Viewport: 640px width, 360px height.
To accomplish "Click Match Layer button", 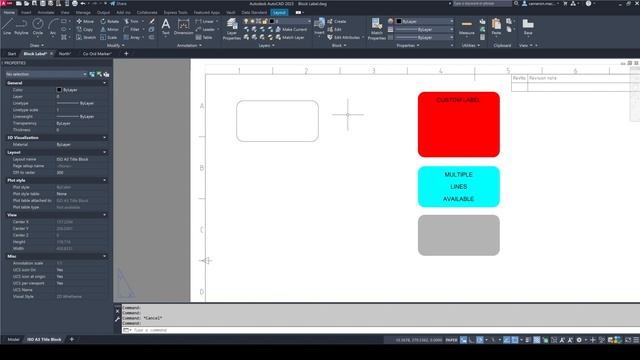I will pyautogui.click(x=290, y=37).
